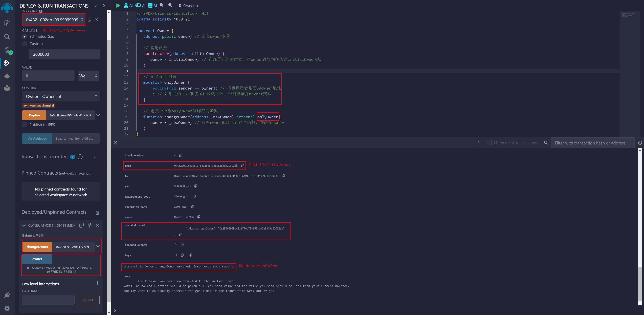Open the Owner - Owner.sol contract dropdown
The width and height of the screenshot is (644, 315).
61,96
